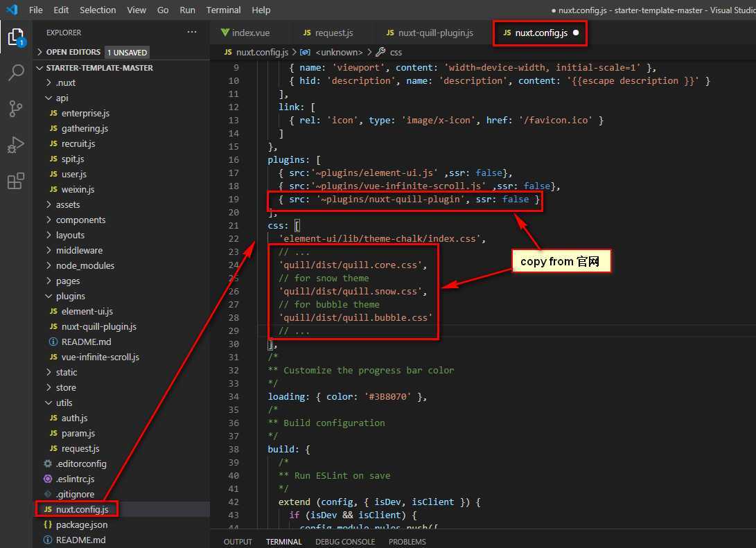Expand the OPEN EDITORS section
Viewport: 756px width, 548px height.
pos(40,52)
